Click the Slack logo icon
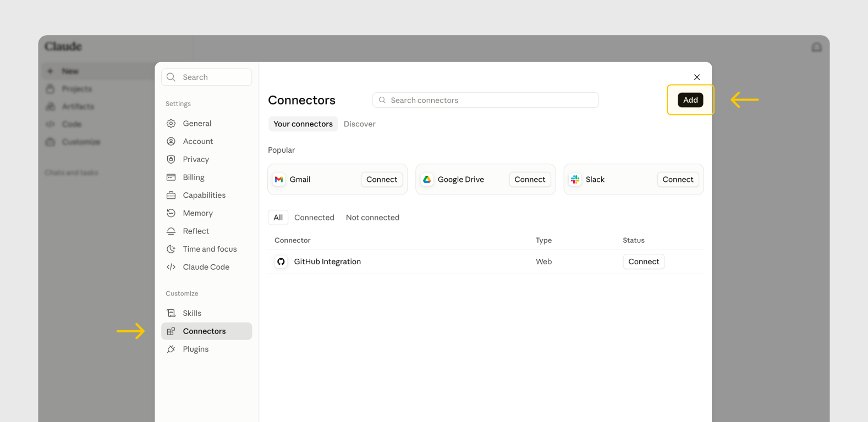868x422 pixels. click(x=575, y=180)
